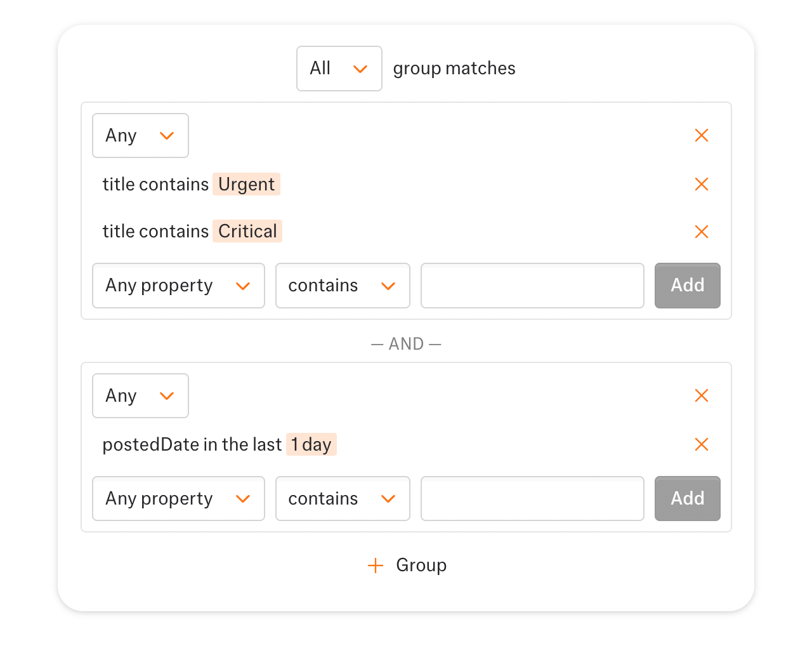Viewport: 812px width, 648px height.
Task: Click the 'Critical' highlighted value tag
Action: tap(247, 231)
